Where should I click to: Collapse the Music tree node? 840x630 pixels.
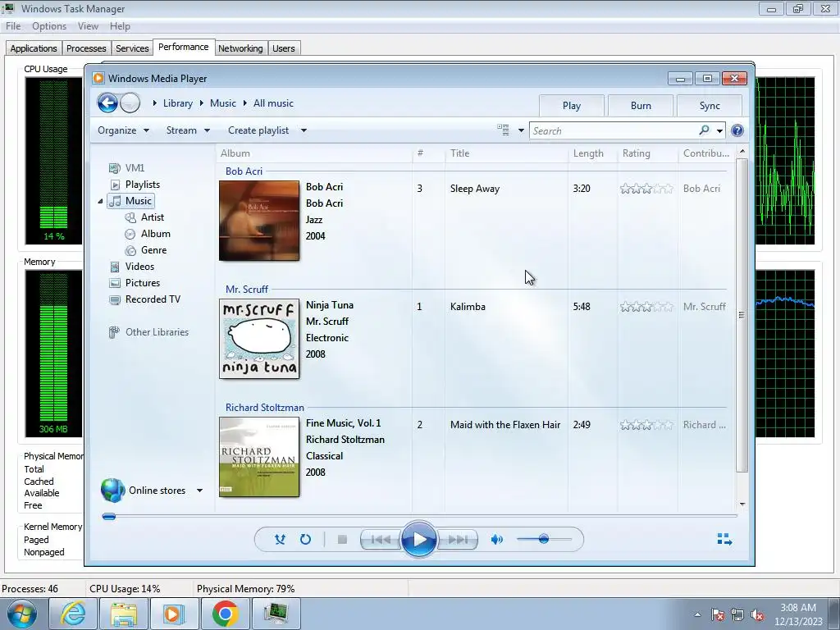[x=100, y=202]
